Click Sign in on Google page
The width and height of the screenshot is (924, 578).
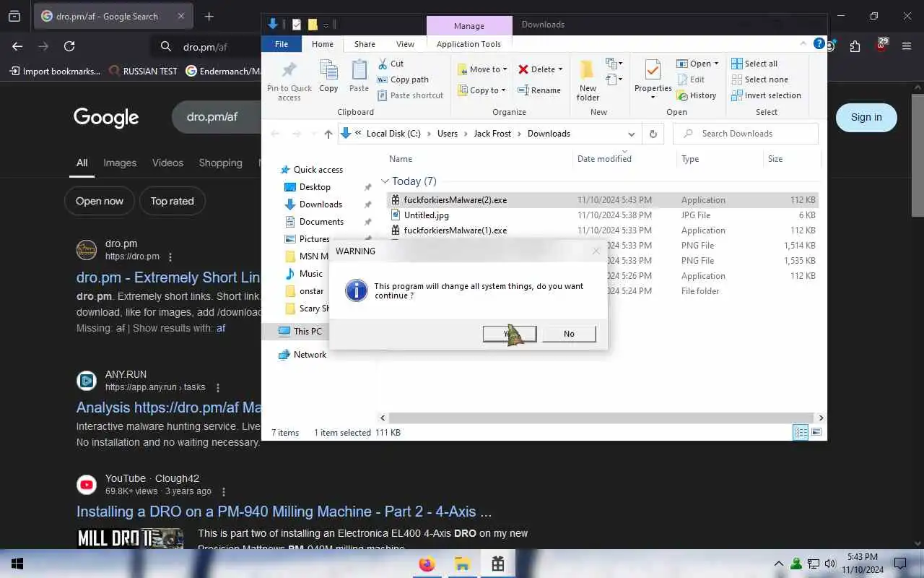click(866, 118)
